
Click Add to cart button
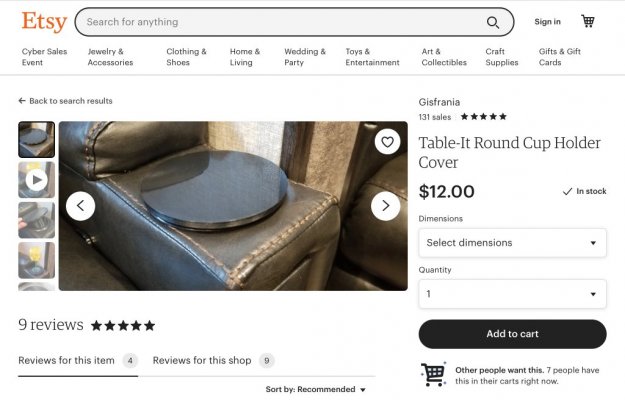pos(512,334)
